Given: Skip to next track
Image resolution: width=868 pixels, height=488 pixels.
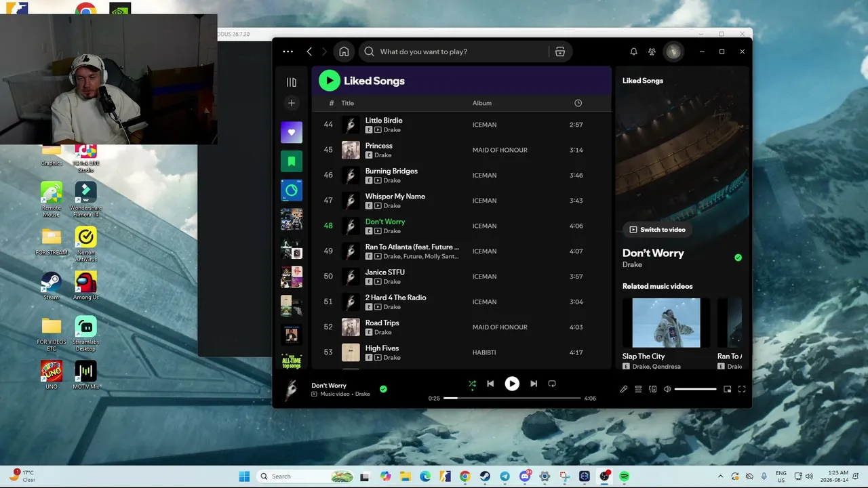Looking at the screenshot, I should pyautogui.click(x=534, y=384).
